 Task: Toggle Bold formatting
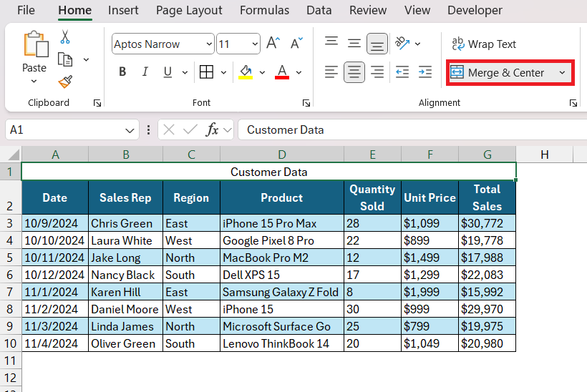[122, 72]
